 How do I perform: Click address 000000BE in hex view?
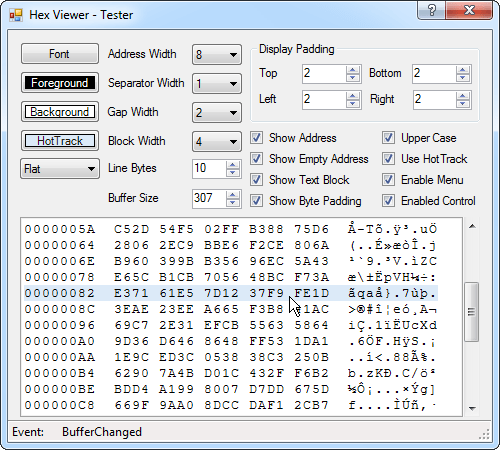click(x=60, y=389)
